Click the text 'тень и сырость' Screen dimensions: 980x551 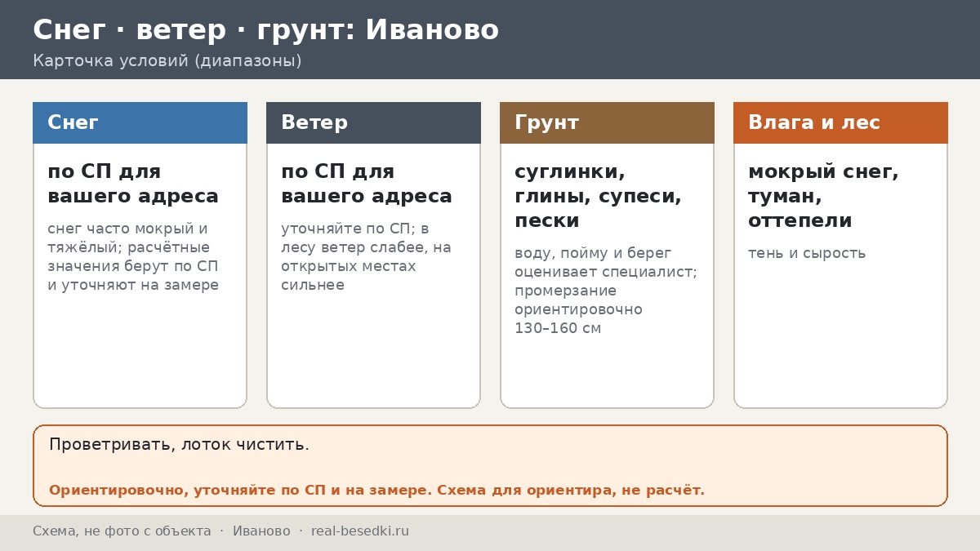[807, 253]
